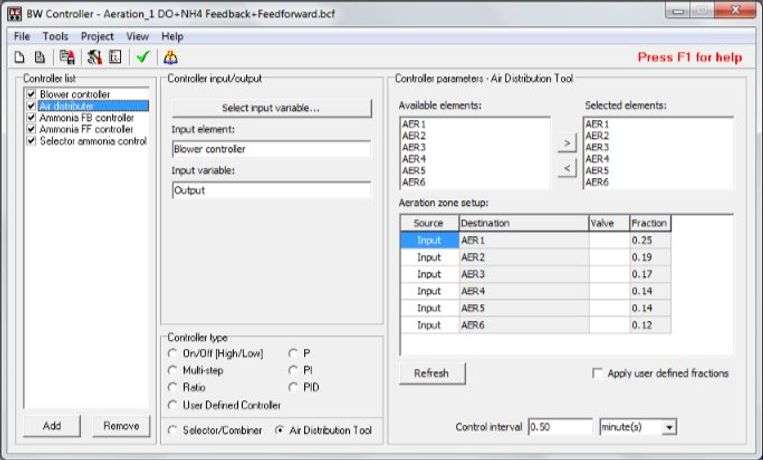Image resolution: width=763 pixels, height=460 pixels.
Task: Click the Input element text field
Action: [x=272, y=149]
